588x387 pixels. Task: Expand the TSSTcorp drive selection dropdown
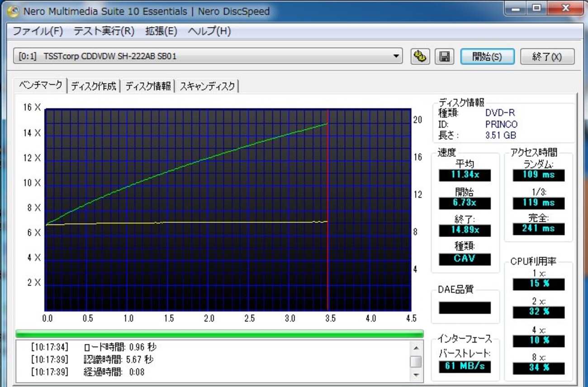point(396,57)
